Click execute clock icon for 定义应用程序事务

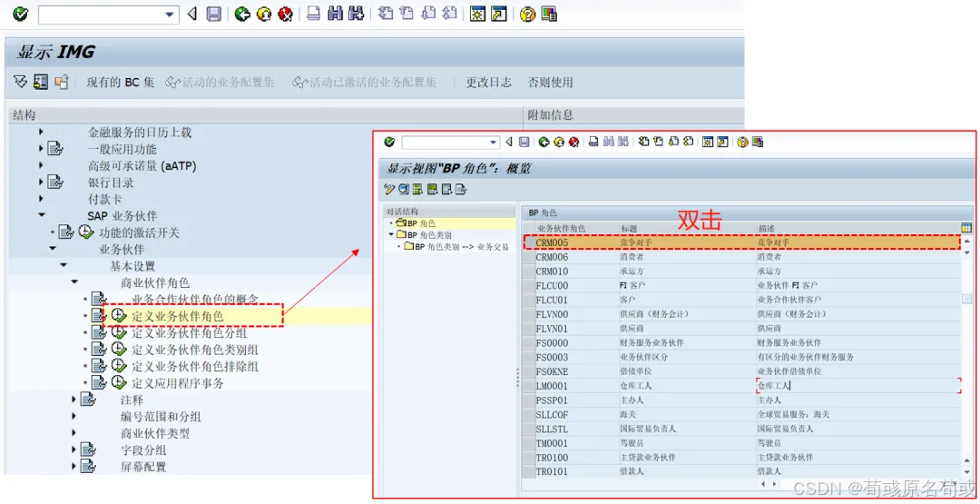(119, 382)
